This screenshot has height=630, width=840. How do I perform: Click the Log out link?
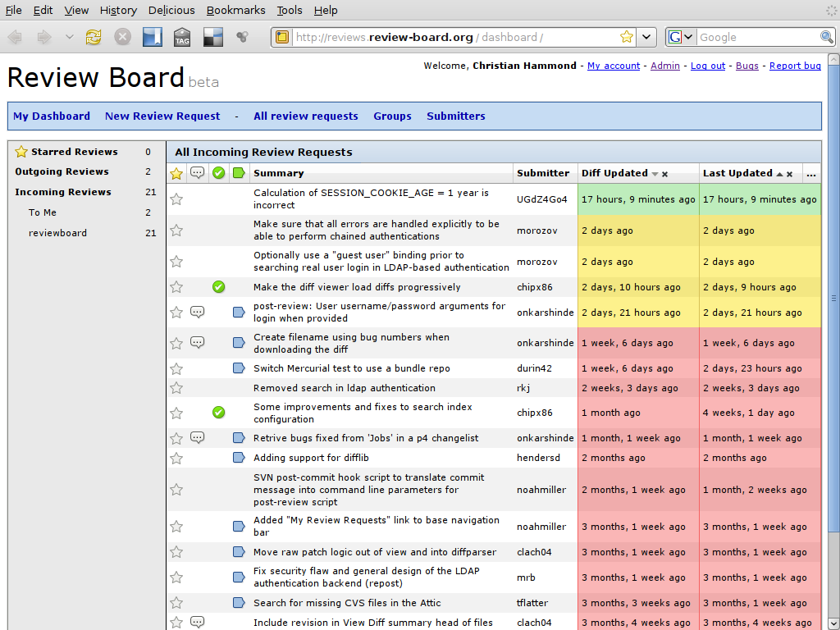[x=707, y=66]
